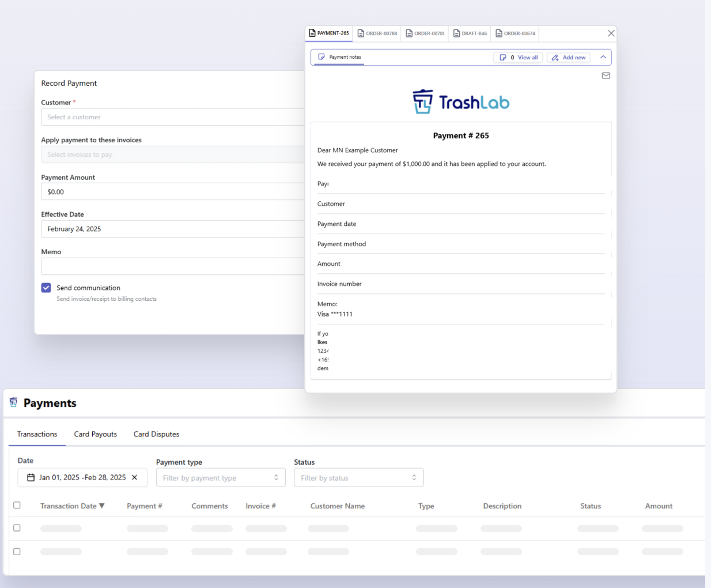Screen dimensions: 711x588
Task: Open the ORDER-00781 tab
Action: pos(425,33)
